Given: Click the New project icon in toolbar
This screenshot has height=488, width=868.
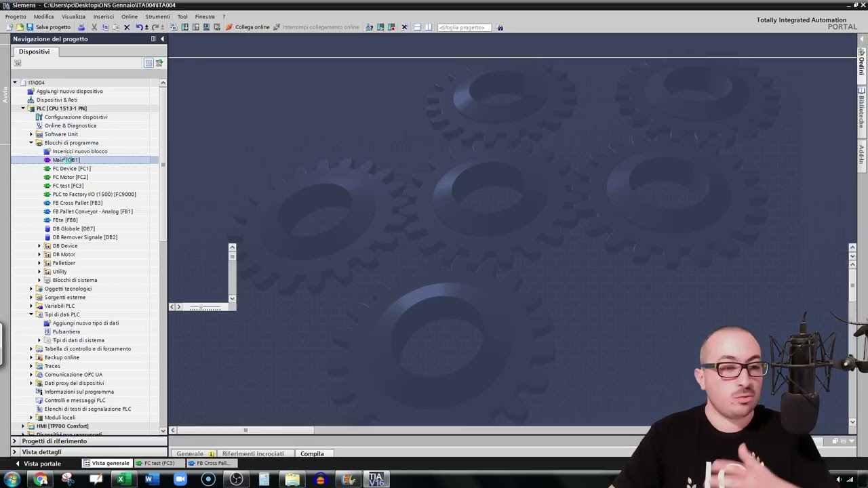Looking at the screenshot, I should point(9,27).
